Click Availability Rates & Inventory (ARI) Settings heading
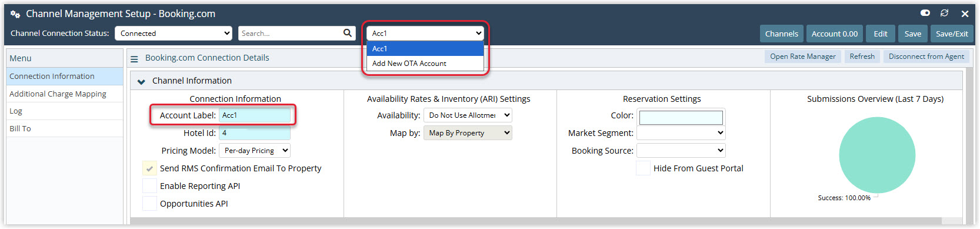Image resolution: width=980 pixels, height=229 pixels. pyautogui.click(x=449, y=99)
